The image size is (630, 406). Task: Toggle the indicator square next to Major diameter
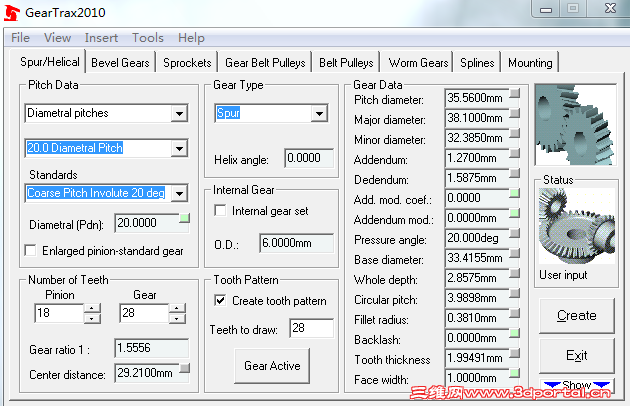coord(515,113)
